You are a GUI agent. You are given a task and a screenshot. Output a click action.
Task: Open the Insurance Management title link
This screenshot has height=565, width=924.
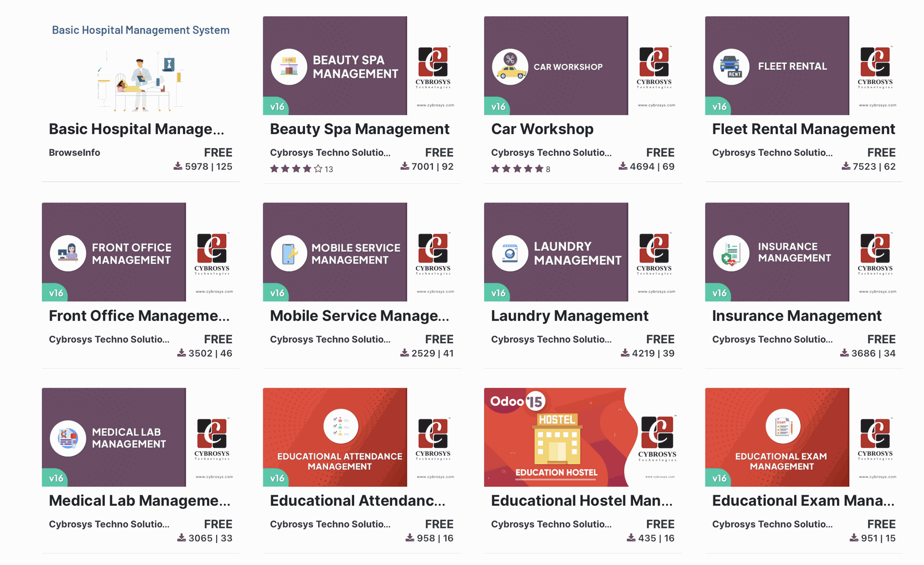(796, 316)
